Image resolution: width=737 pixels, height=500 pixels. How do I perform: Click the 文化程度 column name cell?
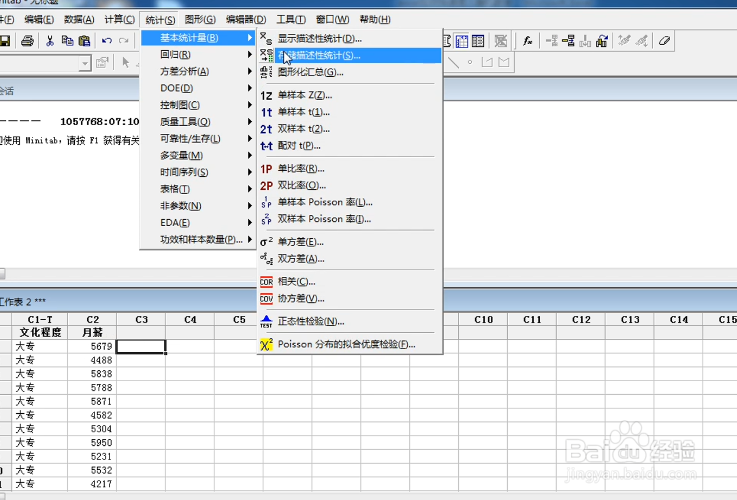pos(40,333)
